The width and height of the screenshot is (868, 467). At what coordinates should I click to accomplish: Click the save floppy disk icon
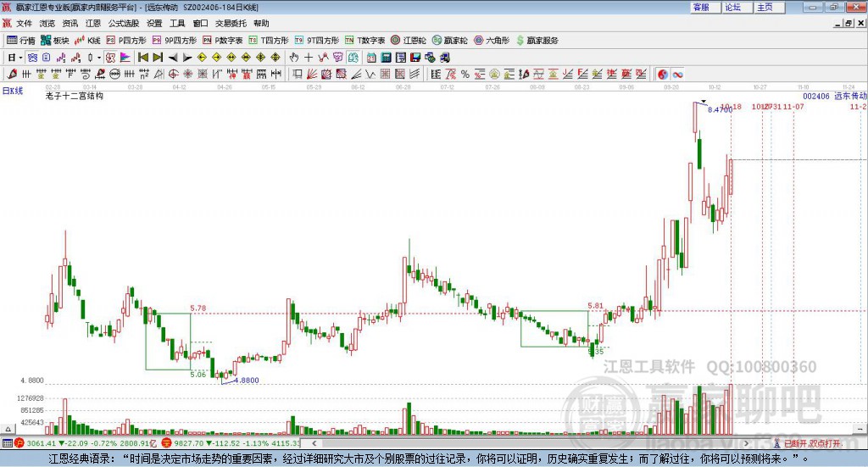[415, 58]
